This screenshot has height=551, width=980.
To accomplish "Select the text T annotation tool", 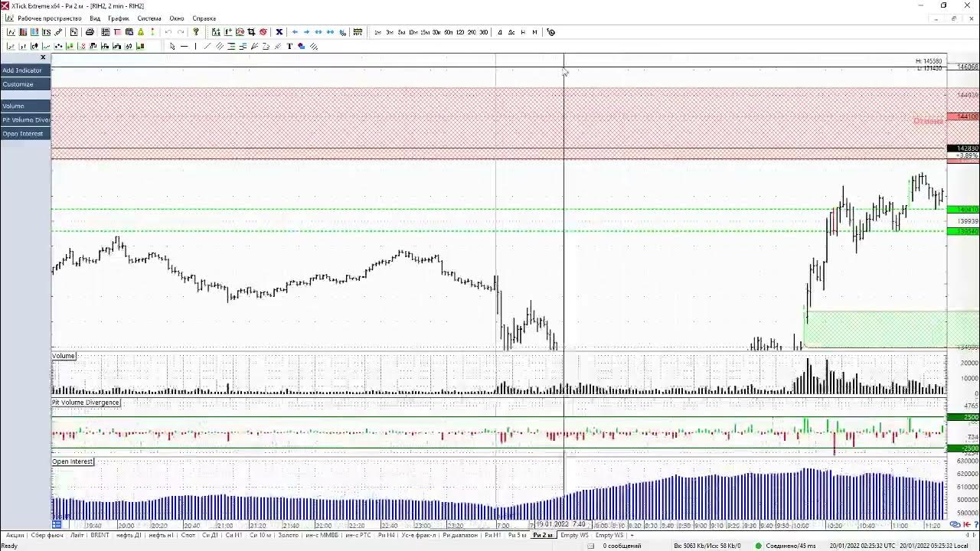I will coord(290,46).
